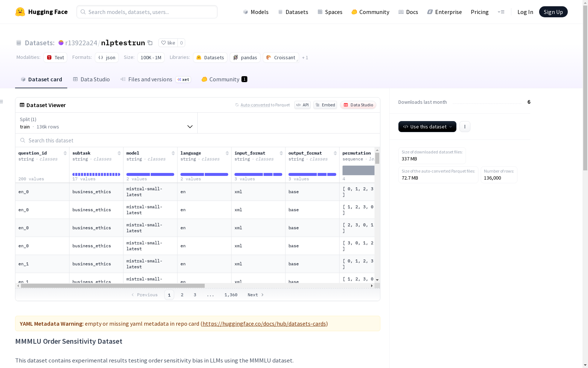
Task: Switch to the Files and versions tab
Action: click(x=155, y=79)
